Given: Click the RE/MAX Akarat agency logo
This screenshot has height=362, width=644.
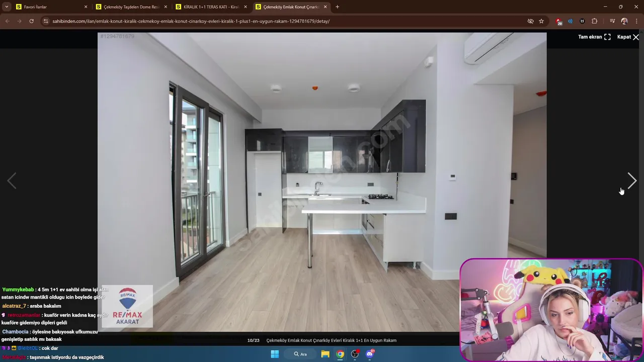Looking at the screenshot, I should click(127, 306).
